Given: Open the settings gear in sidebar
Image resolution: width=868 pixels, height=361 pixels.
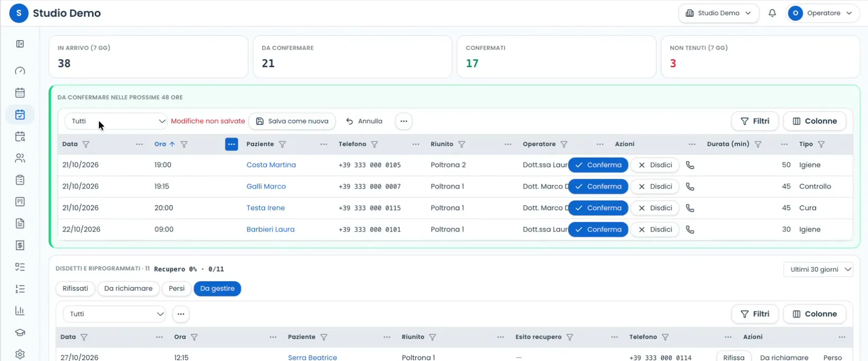Looking at the screenshot, I should 20,354.
